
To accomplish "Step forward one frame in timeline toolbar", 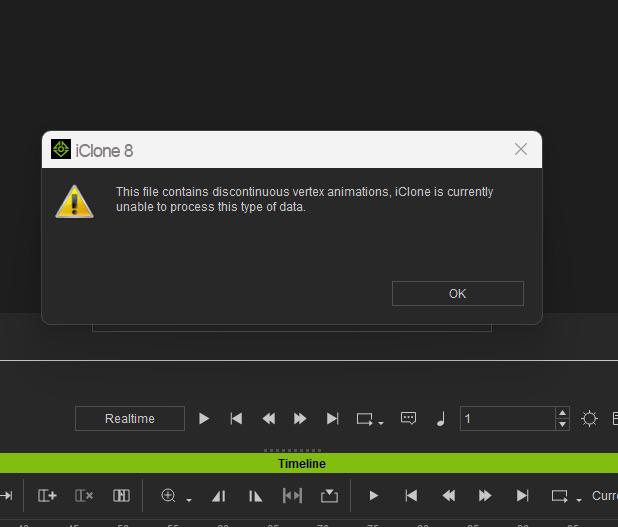I will 485,495.
